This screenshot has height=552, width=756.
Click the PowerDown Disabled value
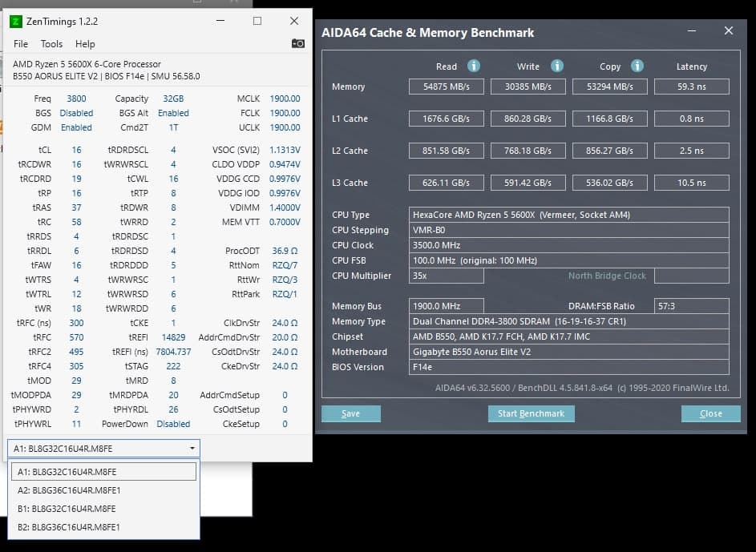[x=173, y=424]
